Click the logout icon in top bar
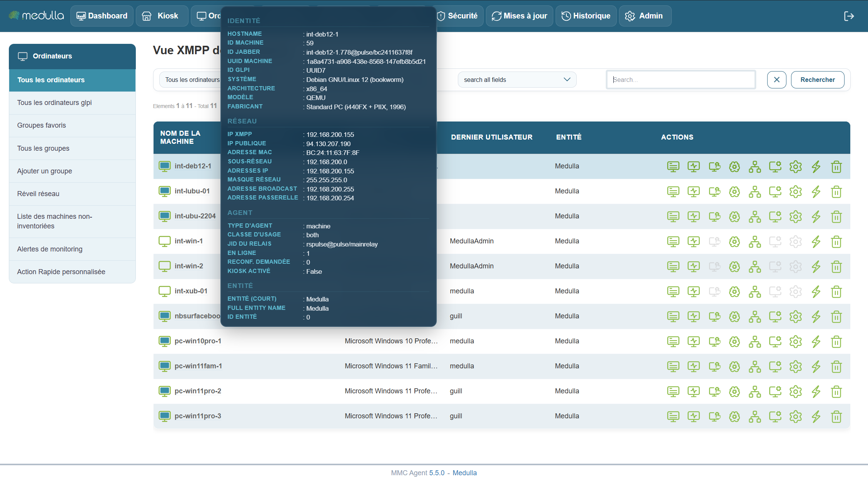Screen dimensions: 868x481 click(849, 16)
